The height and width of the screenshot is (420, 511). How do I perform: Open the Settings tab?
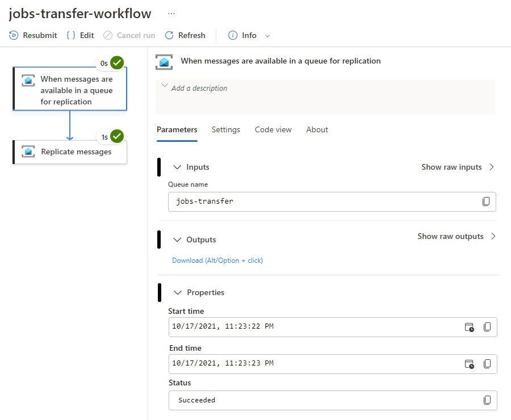coord(225,129)
